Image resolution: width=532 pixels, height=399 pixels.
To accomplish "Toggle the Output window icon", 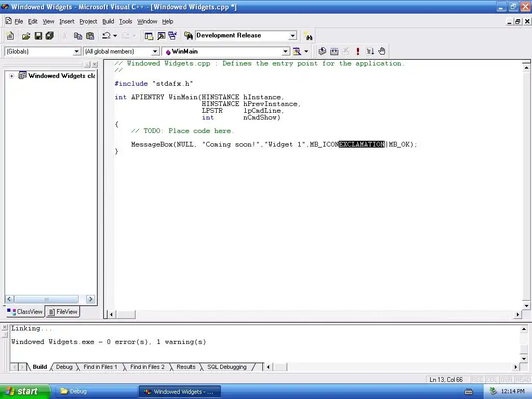I will (161, 36).
